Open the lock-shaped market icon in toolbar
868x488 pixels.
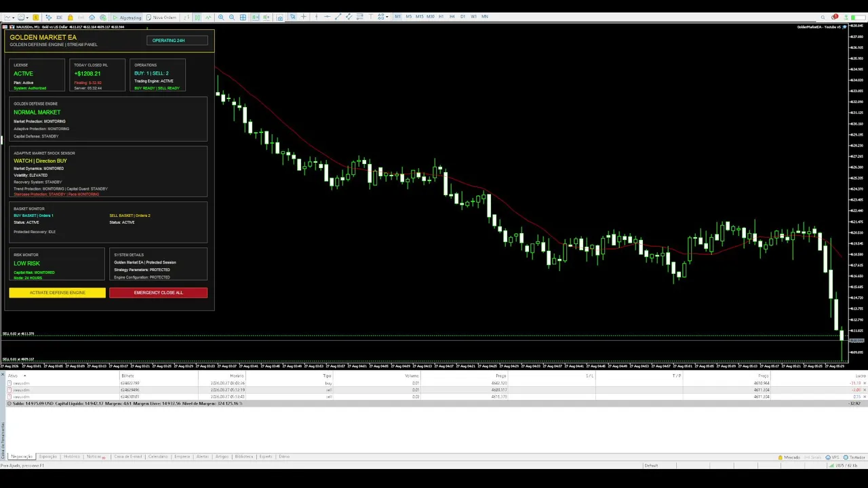point(71,17)
